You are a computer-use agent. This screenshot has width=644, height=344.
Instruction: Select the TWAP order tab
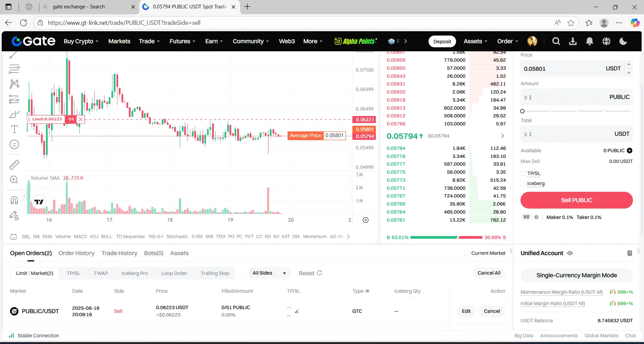(101, 273)
